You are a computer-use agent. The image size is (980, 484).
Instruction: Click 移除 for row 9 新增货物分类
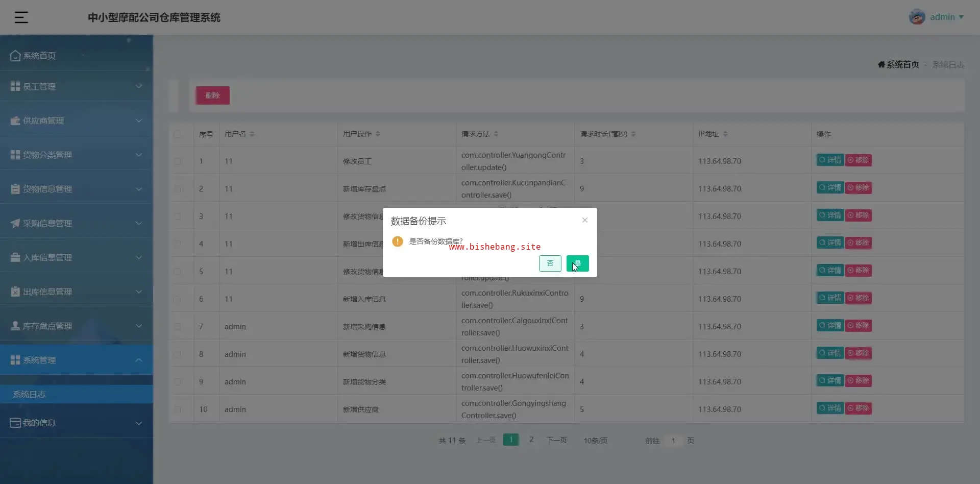click(x=859, y=381)
